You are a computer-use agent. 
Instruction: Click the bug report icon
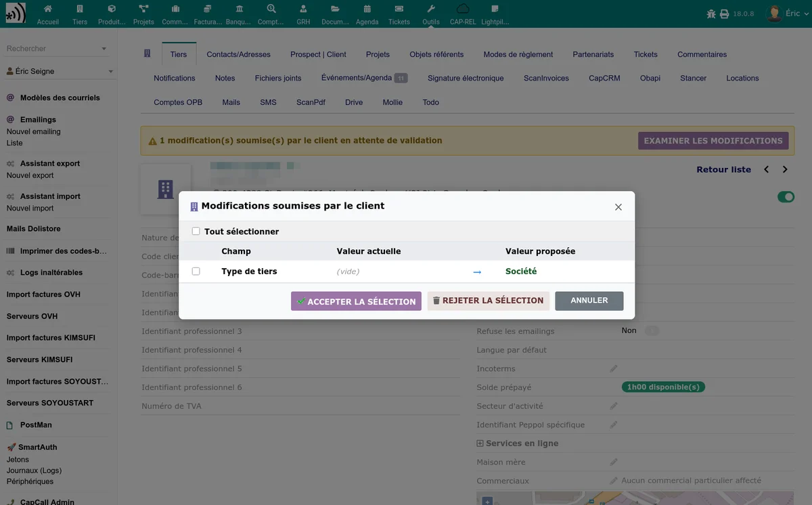(711, 14)
